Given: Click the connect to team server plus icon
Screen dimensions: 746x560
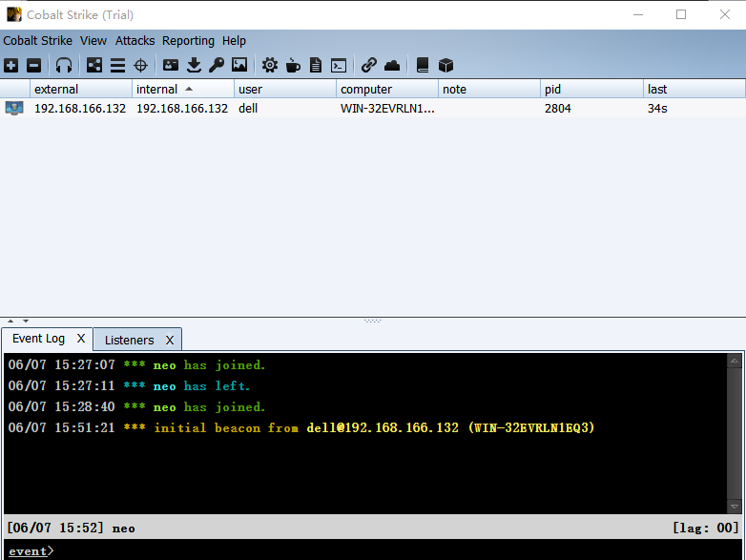Looking at the screenshot, I should [x=10, y=65].
